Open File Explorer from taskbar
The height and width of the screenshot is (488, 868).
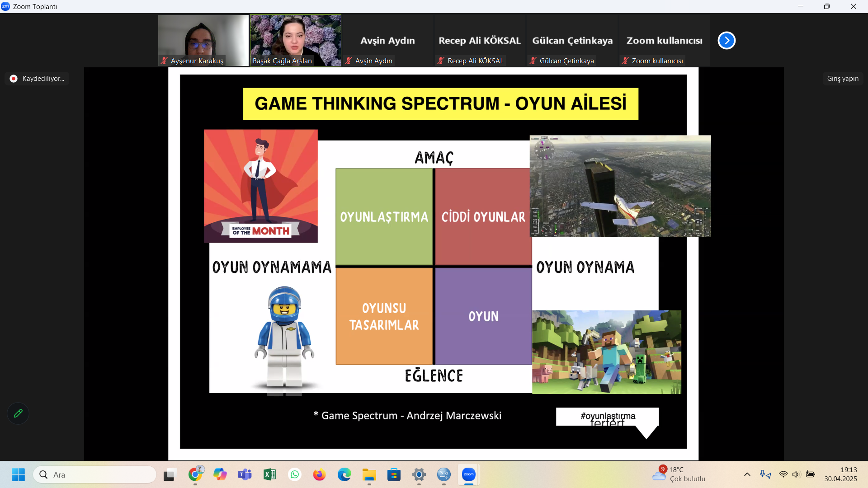369,474
